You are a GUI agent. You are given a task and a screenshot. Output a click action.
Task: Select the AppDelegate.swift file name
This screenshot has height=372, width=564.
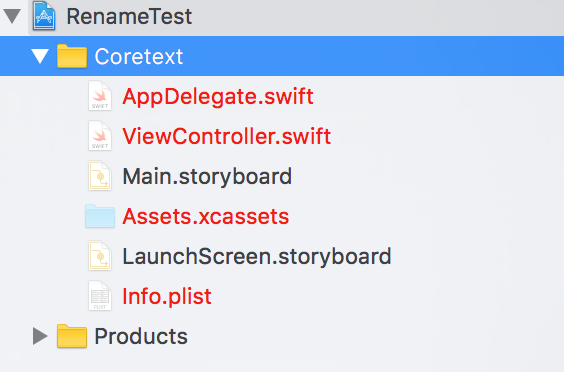coord(218,96)
